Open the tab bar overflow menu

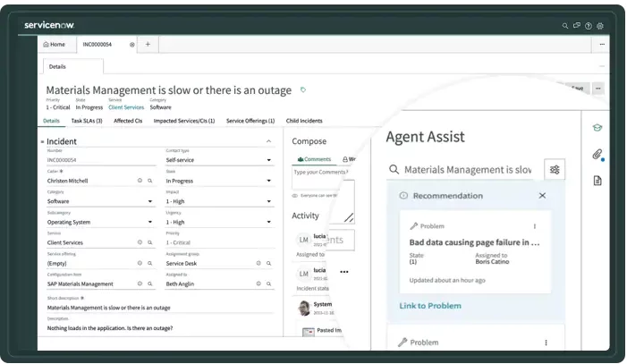(x=602, y=45)
